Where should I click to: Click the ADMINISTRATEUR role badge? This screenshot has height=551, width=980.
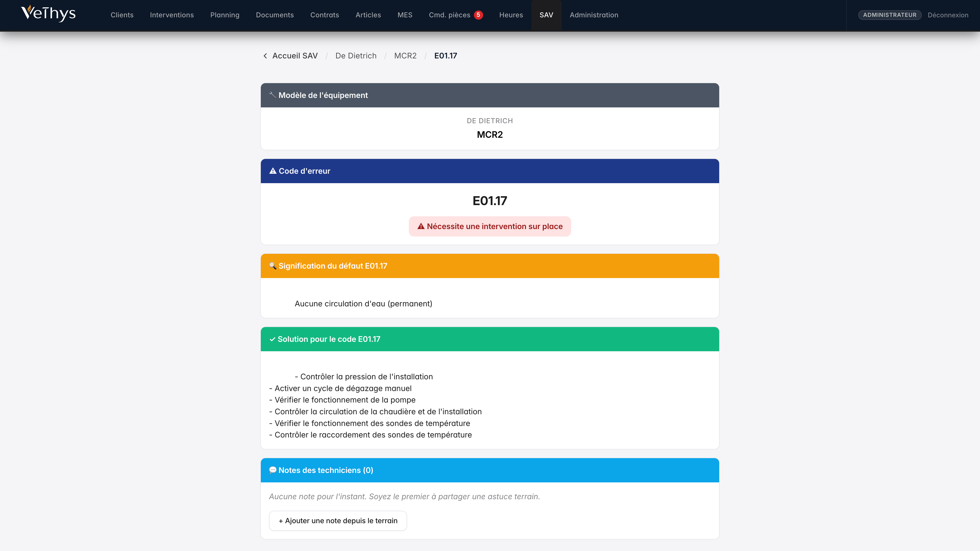point(889,15)
